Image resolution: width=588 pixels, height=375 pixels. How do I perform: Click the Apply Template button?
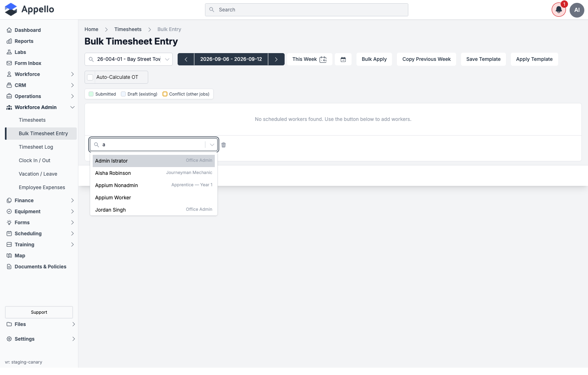tap(534, 59)
